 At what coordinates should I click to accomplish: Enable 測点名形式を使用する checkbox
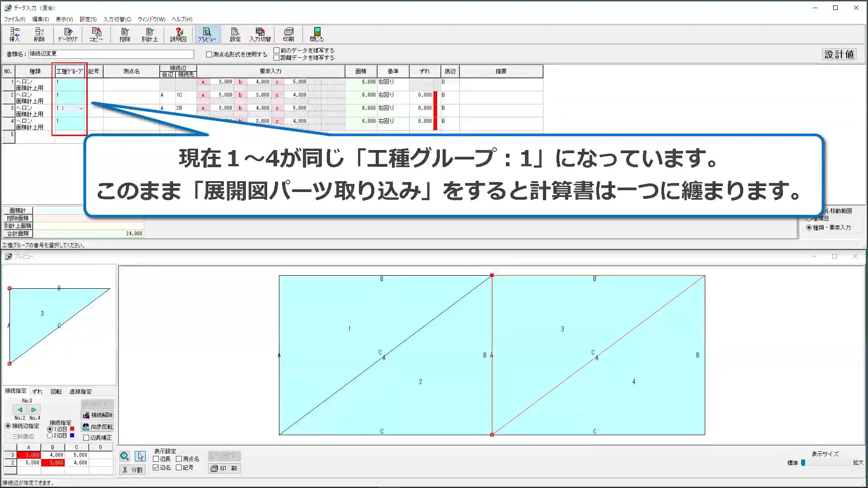[209, 55]
